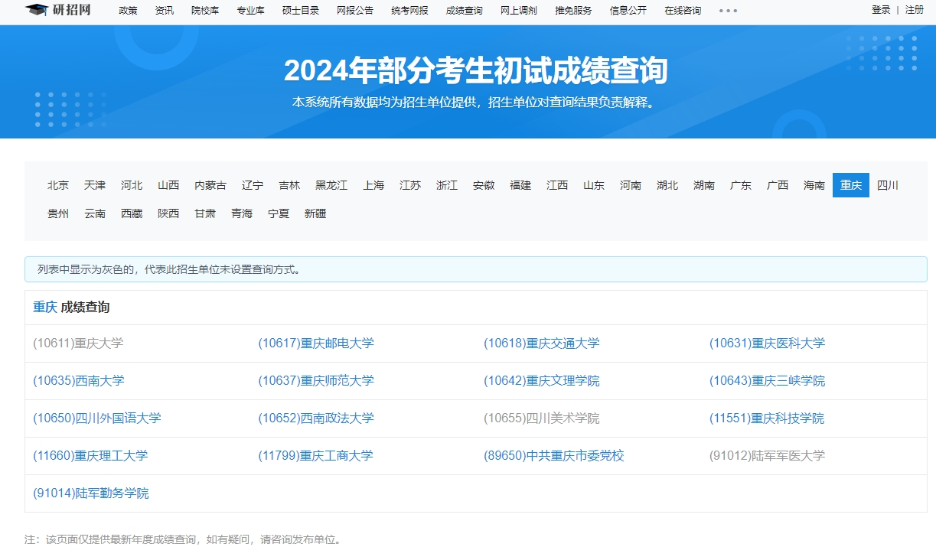This screenshot has width=936, height=560.
Task: Open the (10642)重庆文理学院 link
Action: [x=542, y=381]
